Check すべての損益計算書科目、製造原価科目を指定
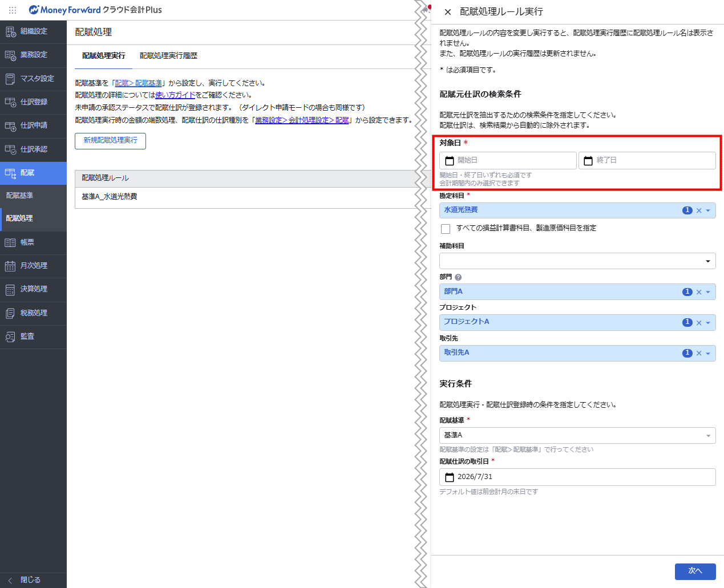The image size is (724, 588). coord(446,229)
